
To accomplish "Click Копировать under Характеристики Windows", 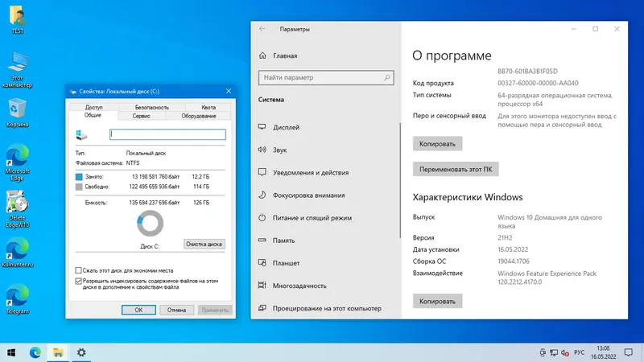I will click(437, 301).
